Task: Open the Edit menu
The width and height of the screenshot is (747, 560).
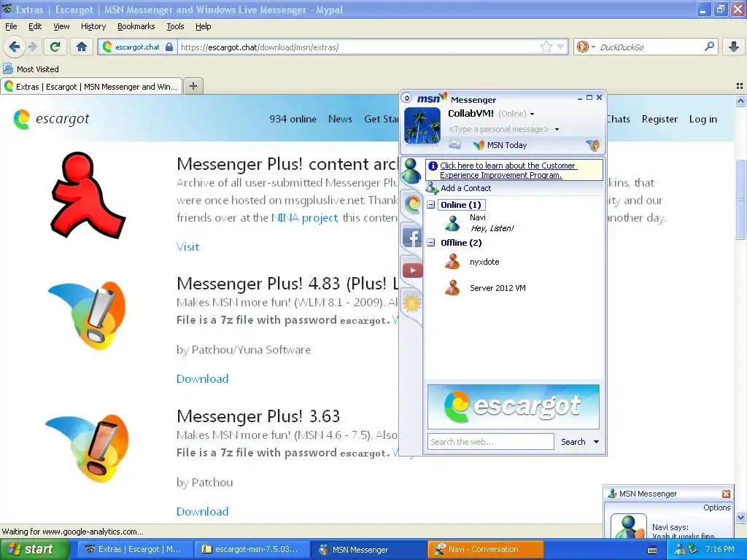Action: [x=35, y=26]
